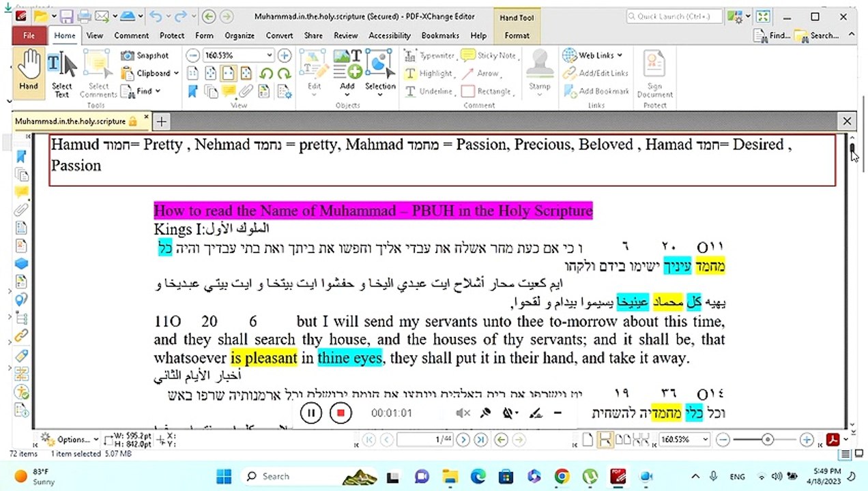Viewport: 868px width, 491px height.
Task: Open status bar zoom percentage dropdown
Action: (x=705, y=440)
